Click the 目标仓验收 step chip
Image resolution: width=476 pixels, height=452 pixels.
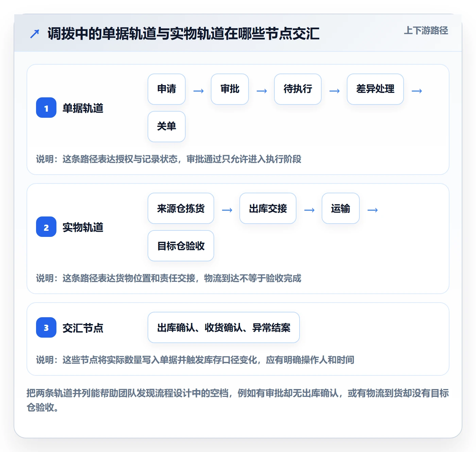(181, 246)
